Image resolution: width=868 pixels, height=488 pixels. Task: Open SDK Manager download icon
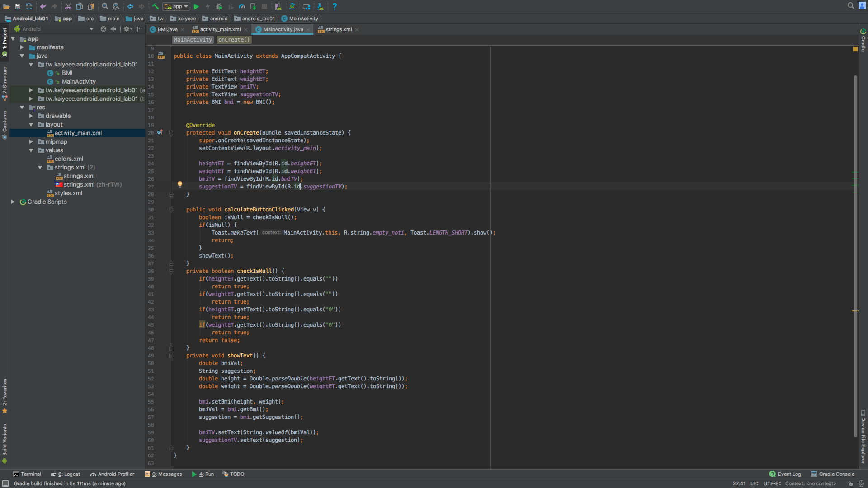coord(321,6)
